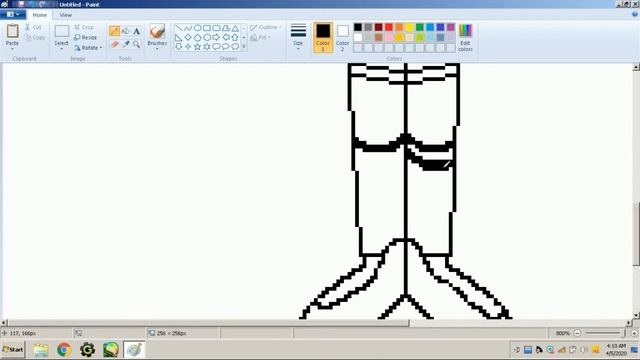
Task: Click the horizontal scrollbar thumb
Action: pyautogui.click(x=208, y=323)
